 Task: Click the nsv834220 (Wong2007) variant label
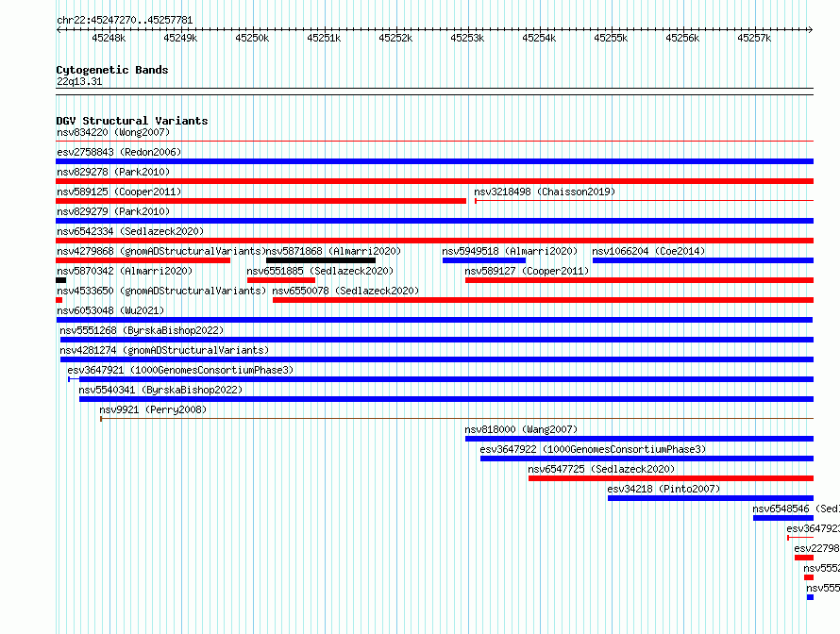113,132
